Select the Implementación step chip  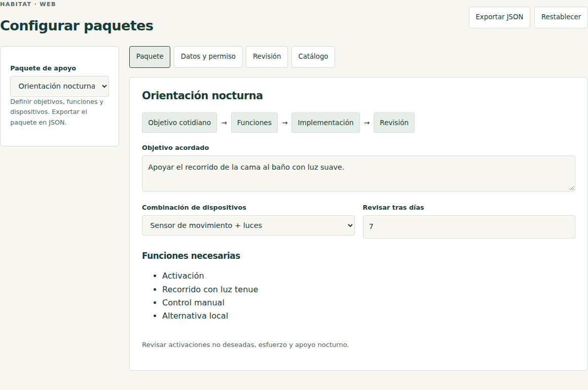click(x=325, y=123)
